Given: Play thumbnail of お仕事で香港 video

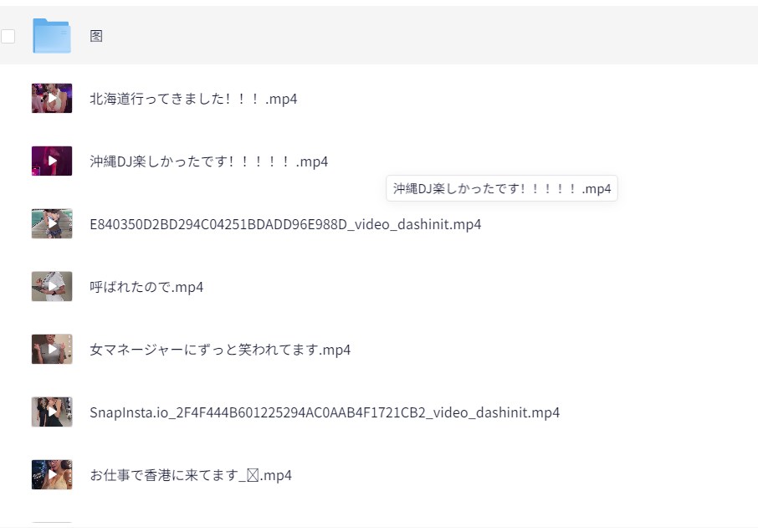Looking at the screenshot, I should 52,475.
